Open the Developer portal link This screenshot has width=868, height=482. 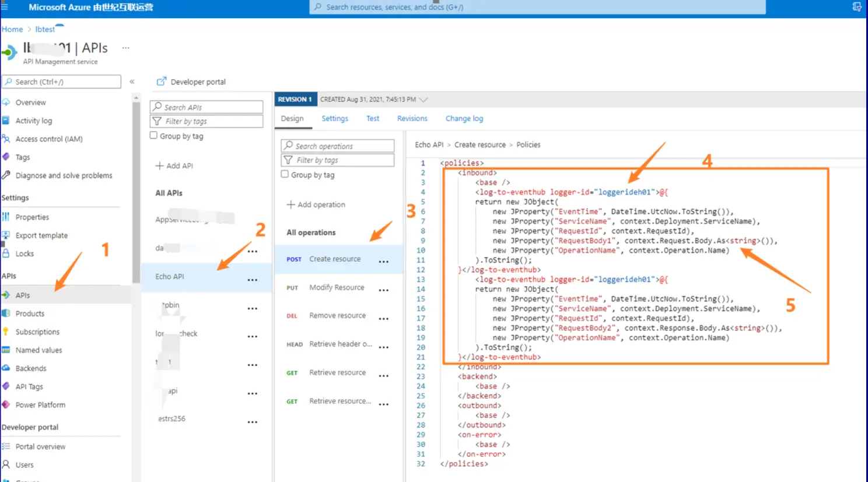tap(191, 82)
